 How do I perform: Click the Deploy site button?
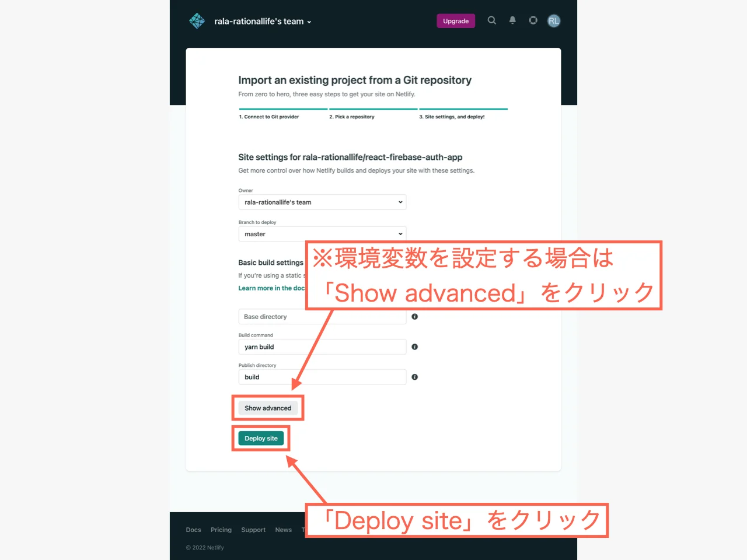point(261,438)
